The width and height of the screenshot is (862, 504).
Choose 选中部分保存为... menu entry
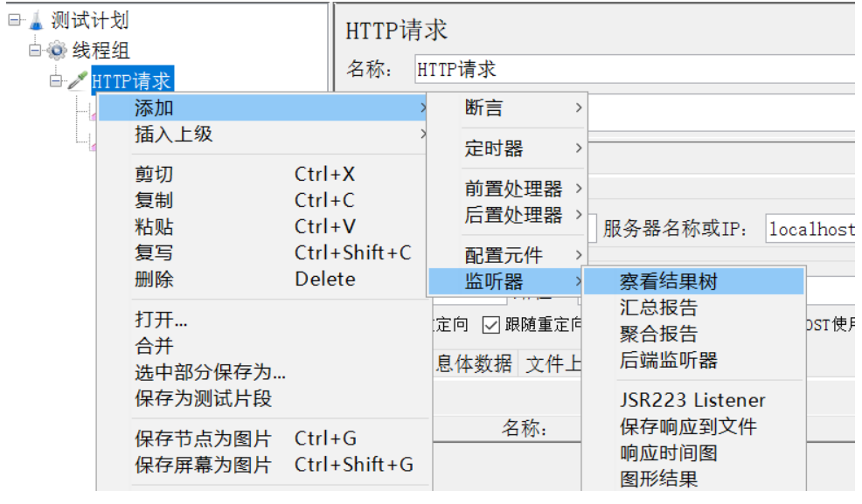263,372
